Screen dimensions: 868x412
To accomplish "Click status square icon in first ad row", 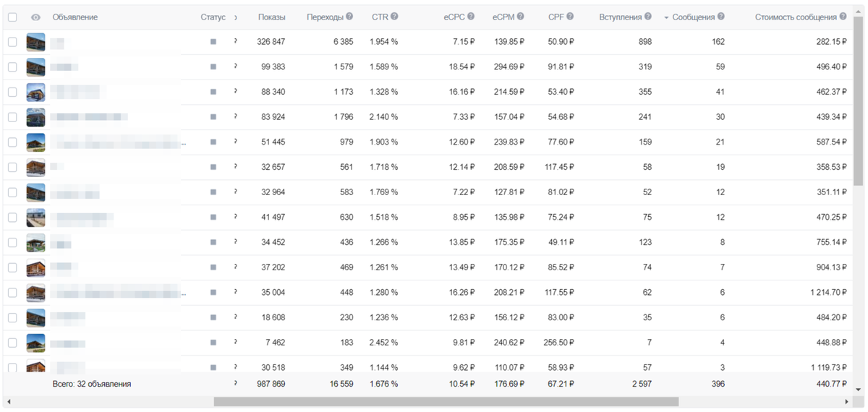I will [x=213, y=42].
